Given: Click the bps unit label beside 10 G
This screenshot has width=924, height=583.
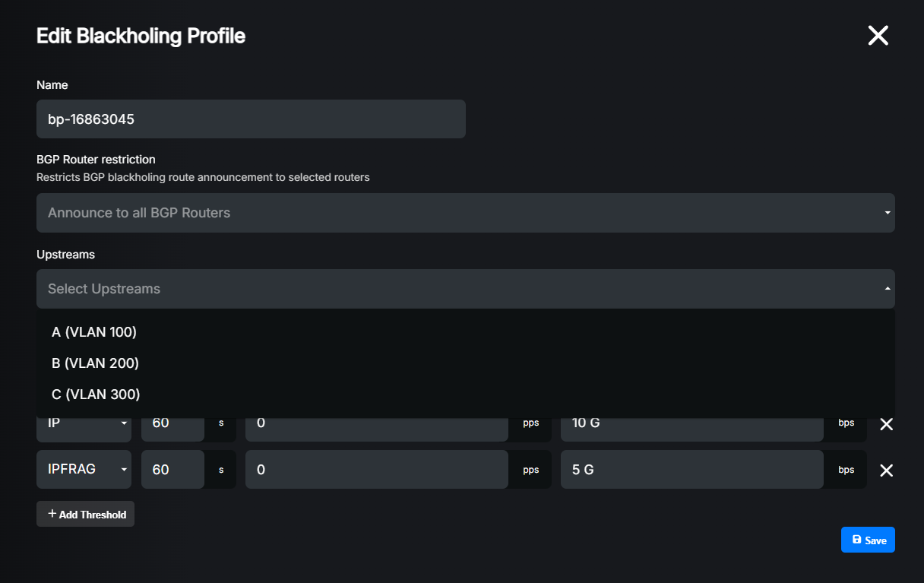Looking at the screenshot, I should point(845,423).
